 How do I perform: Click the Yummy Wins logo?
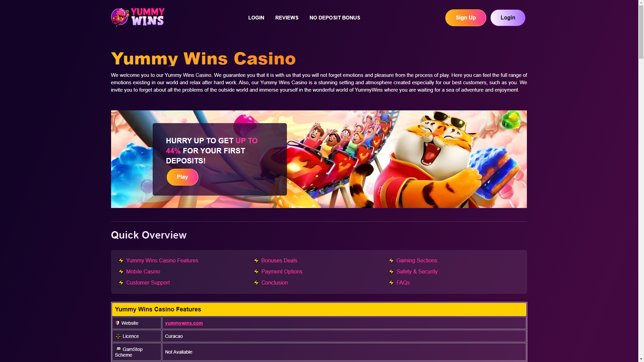[138, 17]
